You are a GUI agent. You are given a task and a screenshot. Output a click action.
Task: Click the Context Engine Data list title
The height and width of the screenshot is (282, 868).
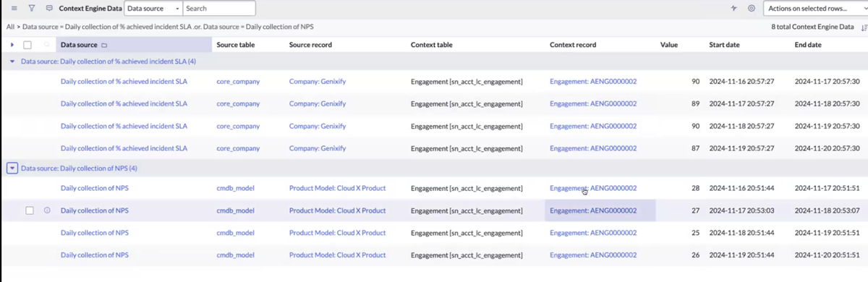90,9
